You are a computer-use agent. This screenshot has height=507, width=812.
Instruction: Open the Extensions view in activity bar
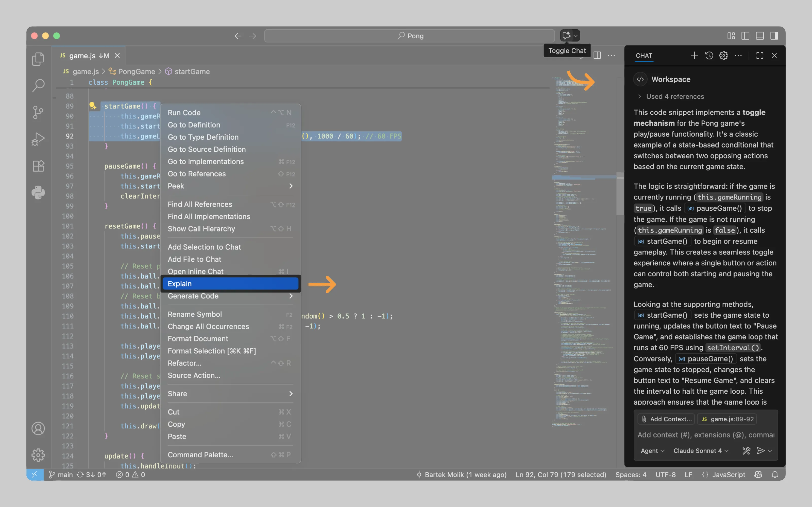point(38,166)
